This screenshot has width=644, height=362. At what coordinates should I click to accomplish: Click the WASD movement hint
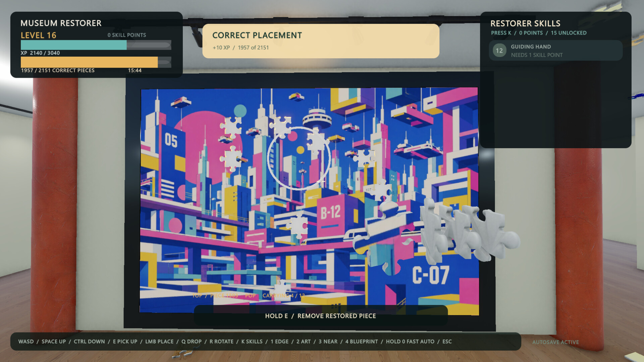[x=26, y=342]
